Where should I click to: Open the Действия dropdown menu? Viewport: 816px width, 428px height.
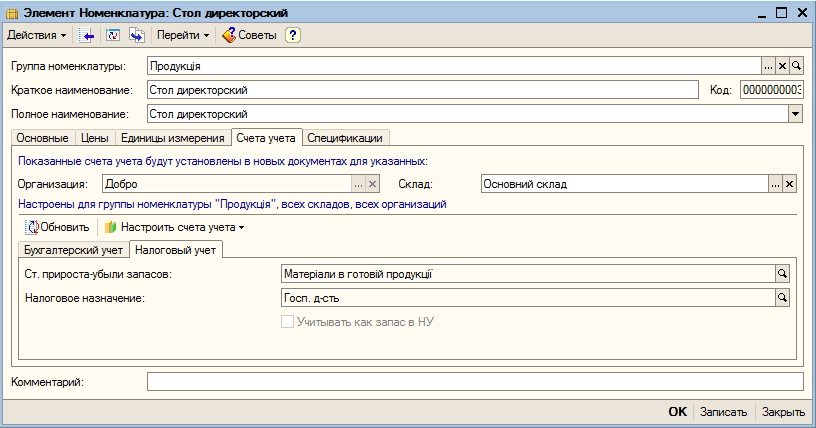(x=36, y=35)
